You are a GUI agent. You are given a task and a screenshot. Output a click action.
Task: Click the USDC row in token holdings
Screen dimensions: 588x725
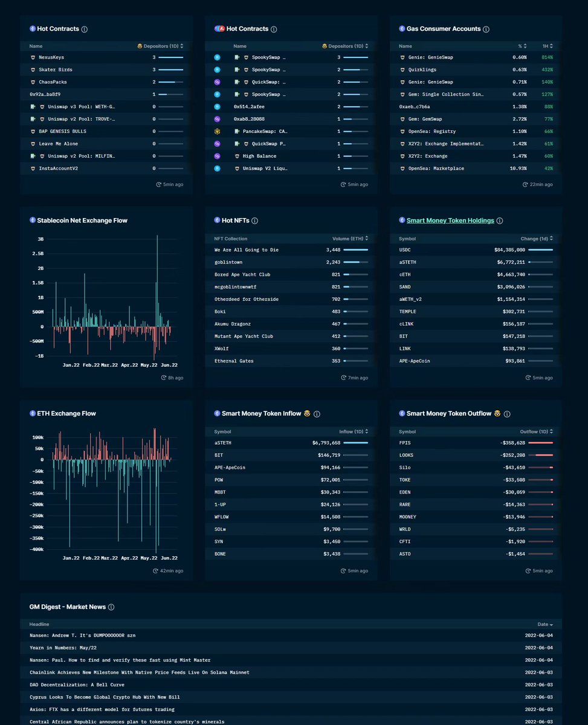click(476, 250)
